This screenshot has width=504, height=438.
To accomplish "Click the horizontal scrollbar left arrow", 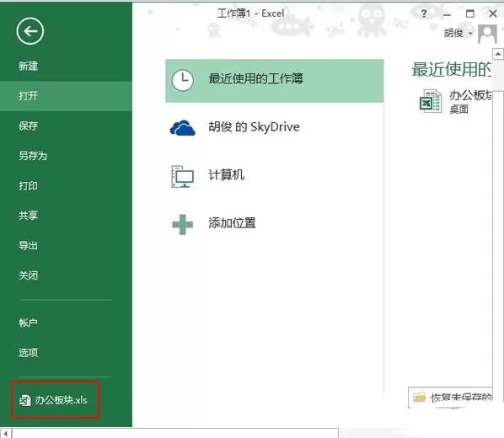I will pos(5,433).
